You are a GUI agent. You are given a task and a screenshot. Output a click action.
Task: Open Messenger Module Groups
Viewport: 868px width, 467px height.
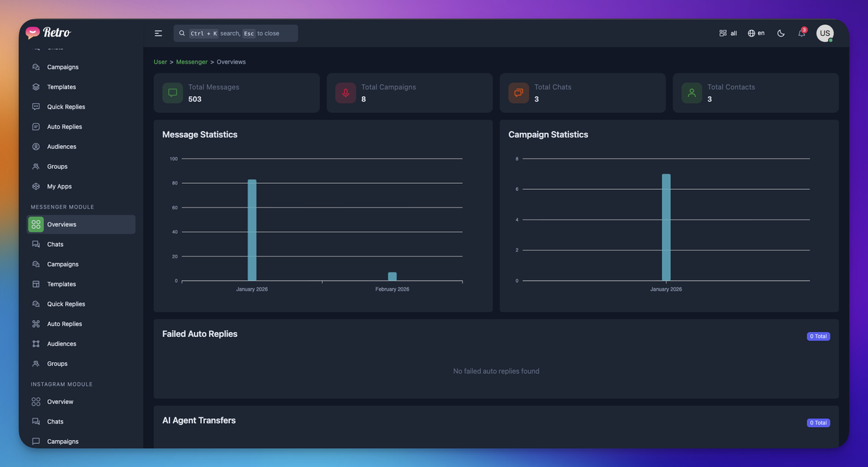click(81, 364)
